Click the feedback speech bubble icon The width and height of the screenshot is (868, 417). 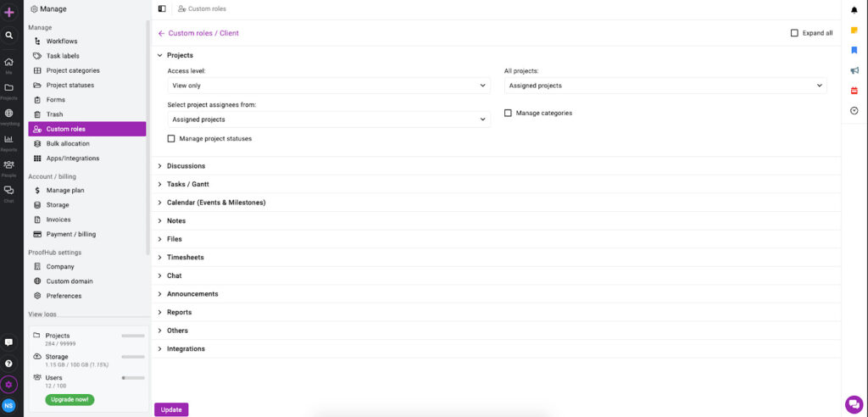[8, 342]
